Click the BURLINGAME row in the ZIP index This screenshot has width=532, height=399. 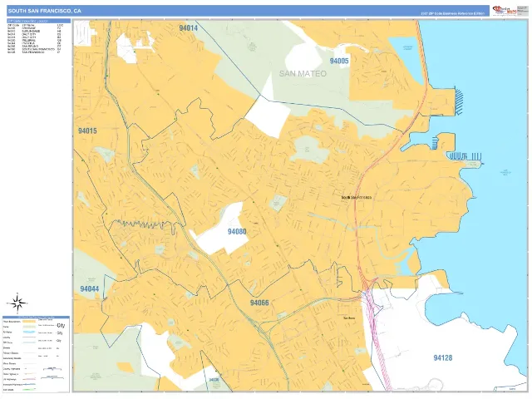(x=34, y=32)
